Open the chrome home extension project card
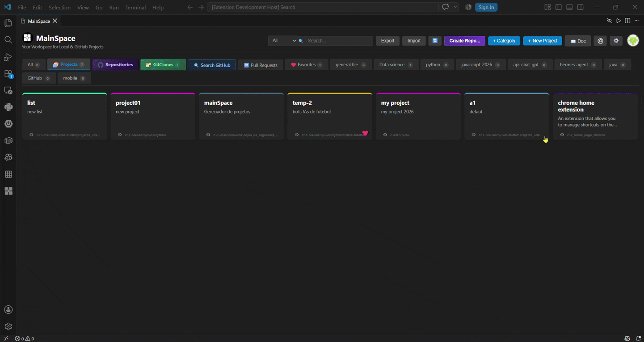Screen dimensions: 644x342 coord(595,116)
